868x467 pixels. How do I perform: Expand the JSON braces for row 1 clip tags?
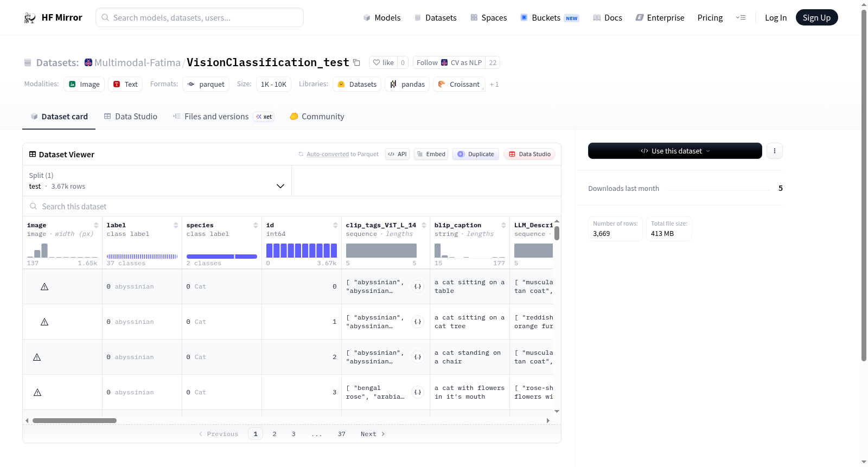point(418,322)
